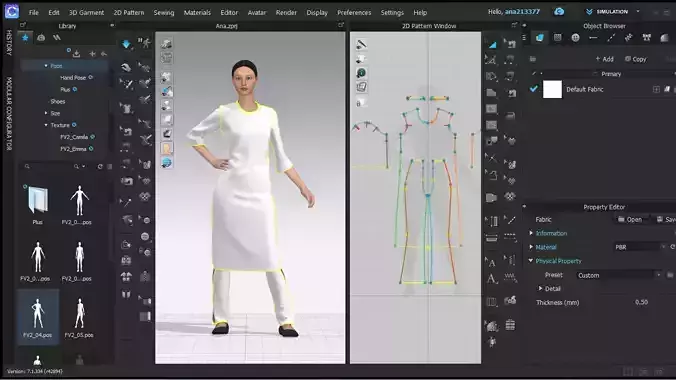Click the top garment display icon in 3D view
Screen dimensions: 676x380
coord(167,44)
